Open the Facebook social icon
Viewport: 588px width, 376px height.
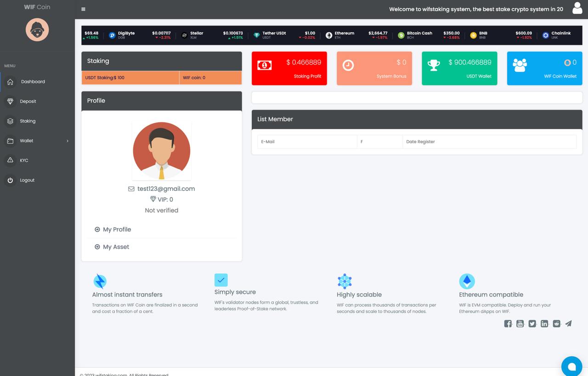(508, 324)
